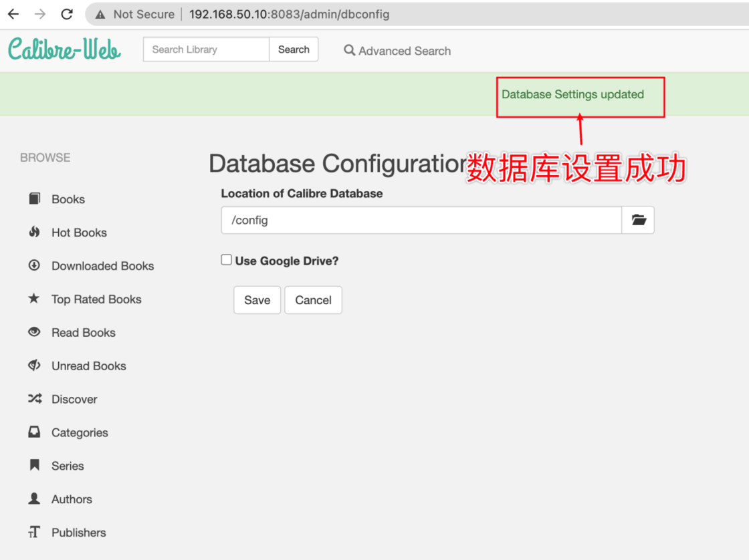Click the browser back arrow

13,14
